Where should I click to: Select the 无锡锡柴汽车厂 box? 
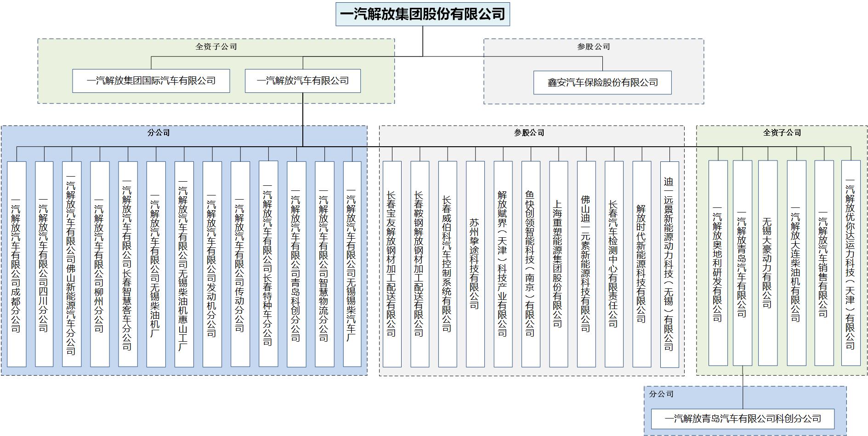[352, 264]
